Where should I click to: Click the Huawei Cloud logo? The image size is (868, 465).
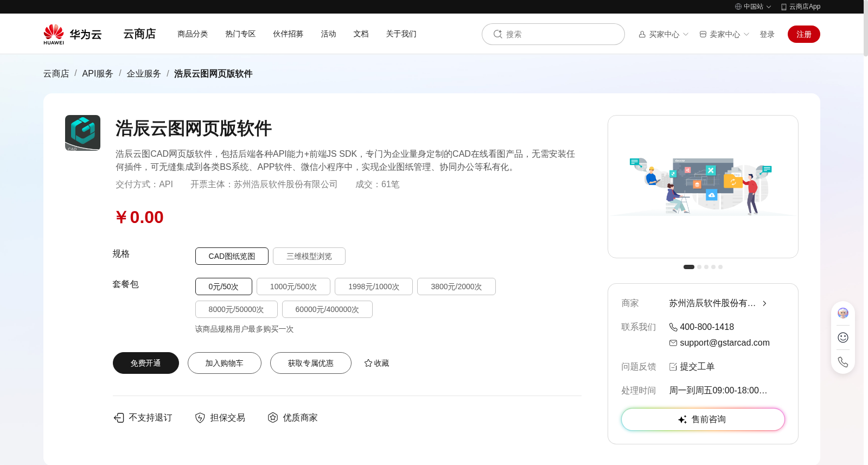[73, 34]
